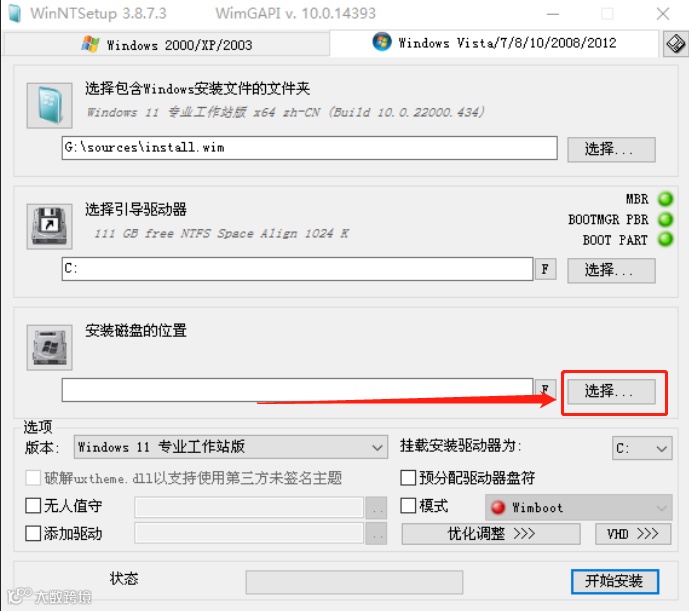This screenshot has height=611, width=689.
Task: Click the green BOOT PART status light
Action: pyautogui.click(x=665, y=240)
